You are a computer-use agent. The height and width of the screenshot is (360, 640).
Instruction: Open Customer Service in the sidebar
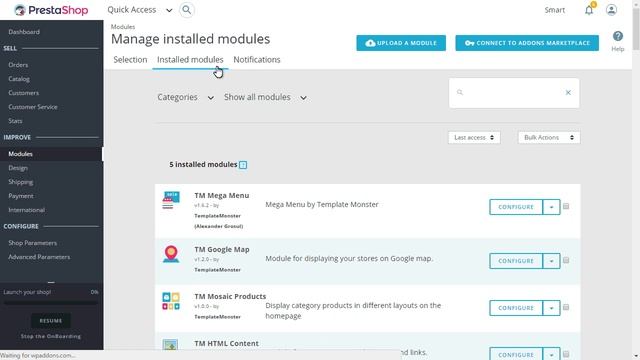pos(33,107)
